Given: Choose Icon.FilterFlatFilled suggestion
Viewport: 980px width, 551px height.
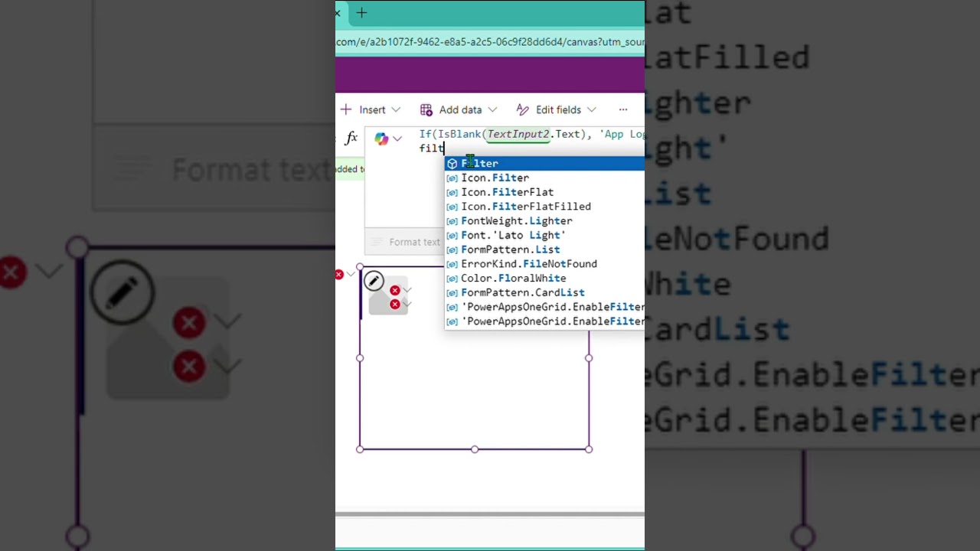Looking at the screenshot, I should click(544, 207).
